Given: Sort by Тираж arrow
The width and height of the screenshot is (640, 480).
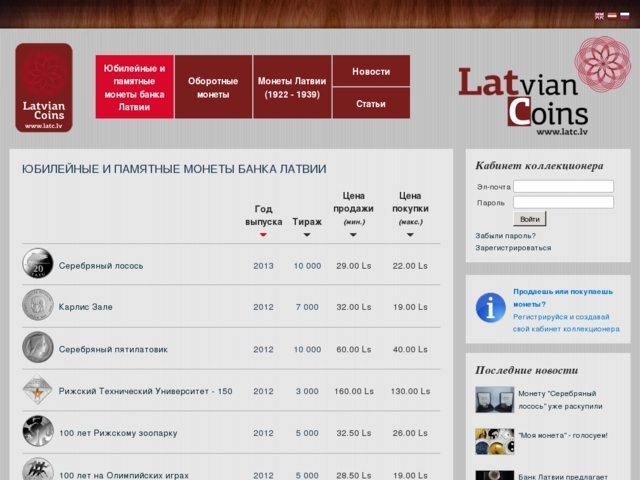Looking at the screenshot, I should [x=307, y=235].
